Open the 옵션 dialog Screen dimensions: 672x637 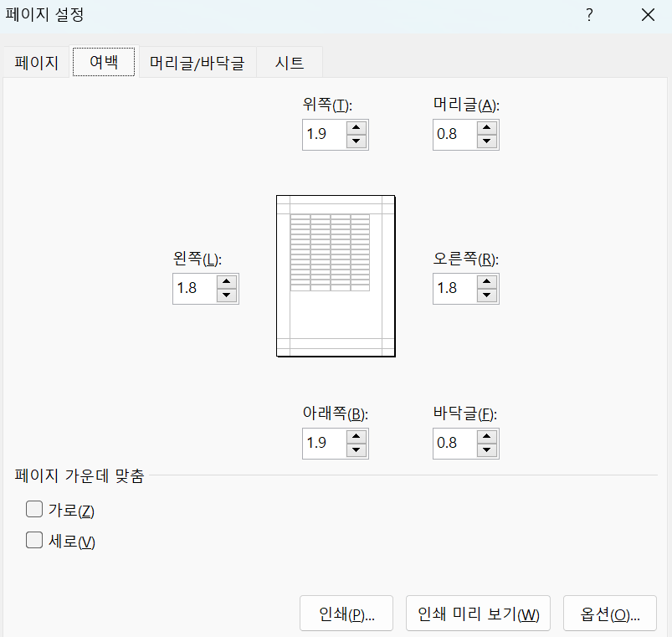coord(609,613)
